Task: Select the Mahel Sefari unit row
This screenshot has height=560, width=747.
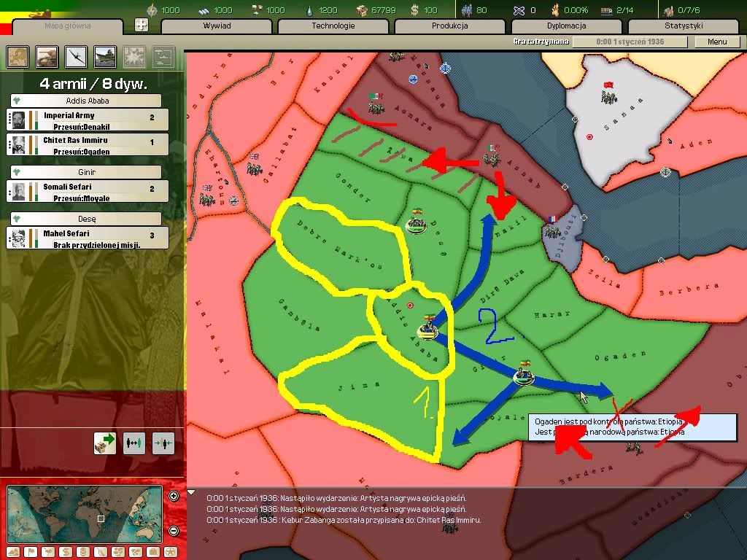Action: point(88,238)
